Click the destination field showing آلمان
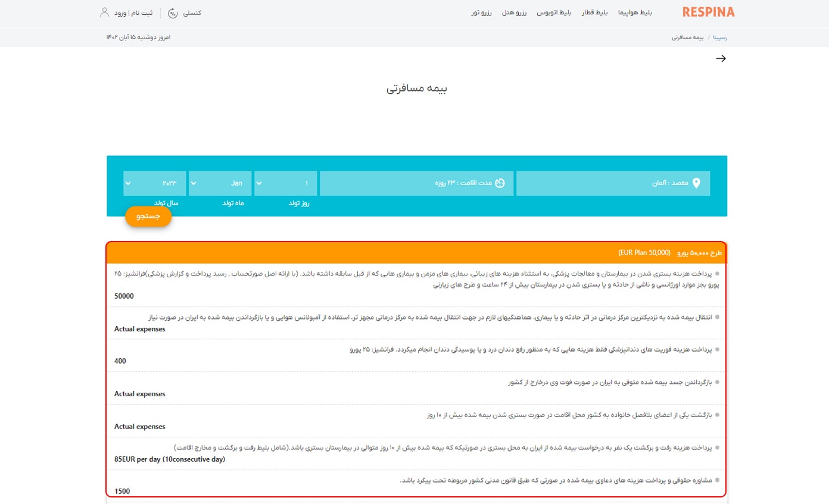The image size is (829, 504). [x=613, y=183]
